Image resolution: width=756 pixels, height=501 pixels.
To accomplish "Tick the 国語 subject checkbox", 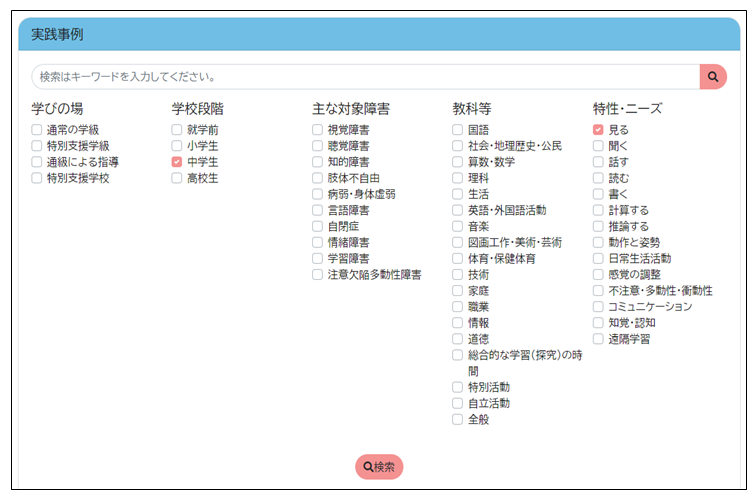I will tap(458, 130).
